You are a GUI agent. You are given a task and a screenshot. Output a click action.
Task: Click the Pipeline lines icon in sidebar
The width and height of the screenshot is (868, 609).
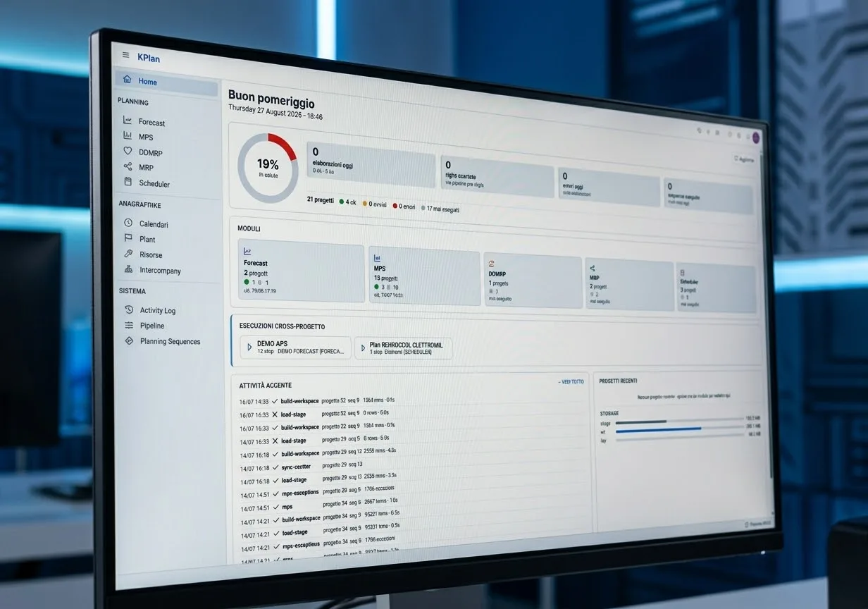coord(129,325)
